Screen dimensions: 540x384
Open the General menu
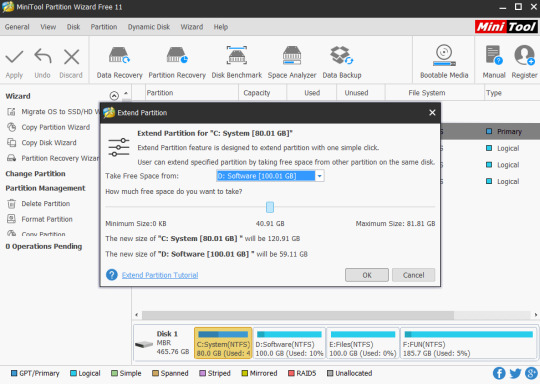[17, 27]
